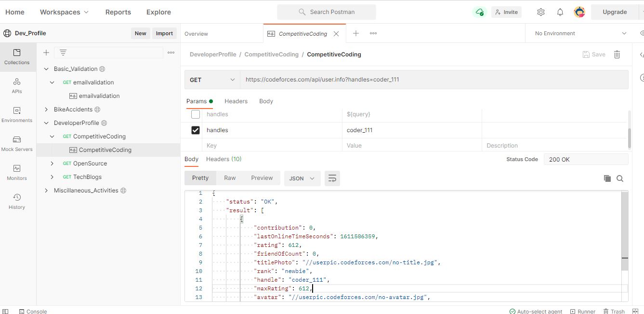Image resolution: width=644 pixels, height=314 pixels.
Task: Open the Workspaces dropdown menu
Action: 64,12
